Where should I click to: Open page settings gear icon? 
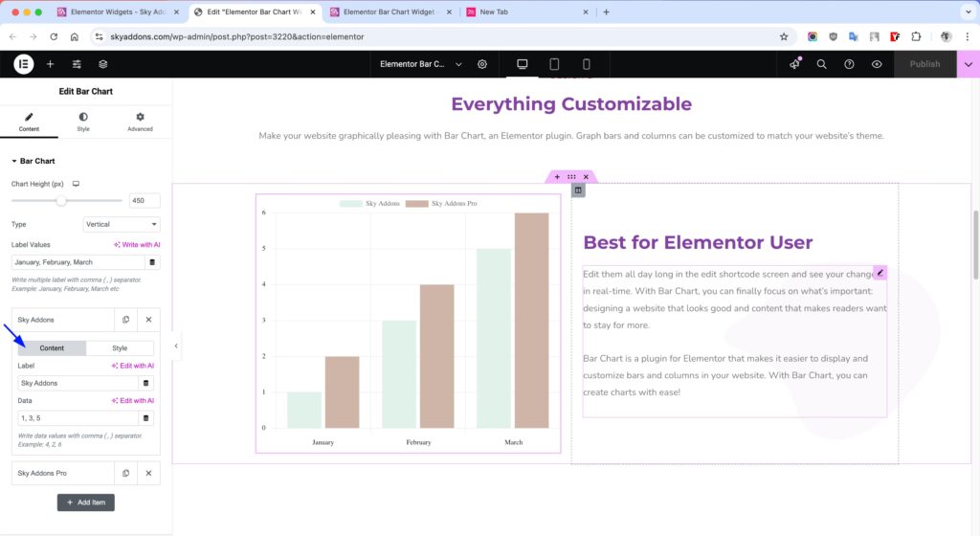point(482,64)
